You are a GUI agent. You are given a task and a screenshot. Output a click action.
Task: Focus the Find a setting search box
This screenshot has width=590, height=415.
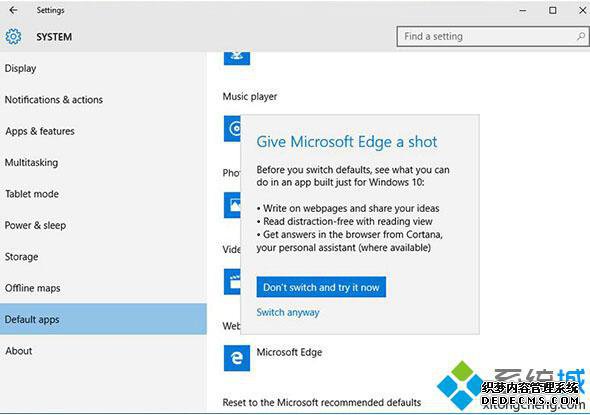[x=493, y=36]
